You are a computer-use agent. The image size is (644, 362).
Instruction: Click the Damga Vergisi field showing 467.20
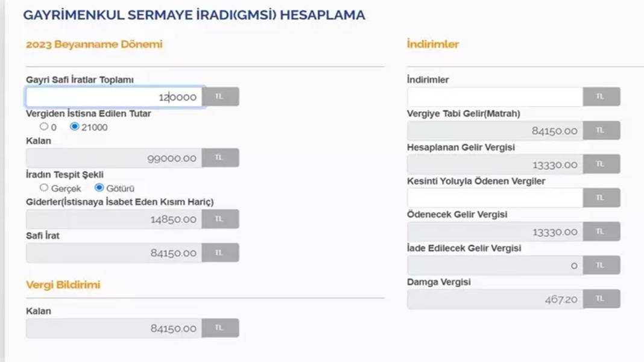(495, 299)
